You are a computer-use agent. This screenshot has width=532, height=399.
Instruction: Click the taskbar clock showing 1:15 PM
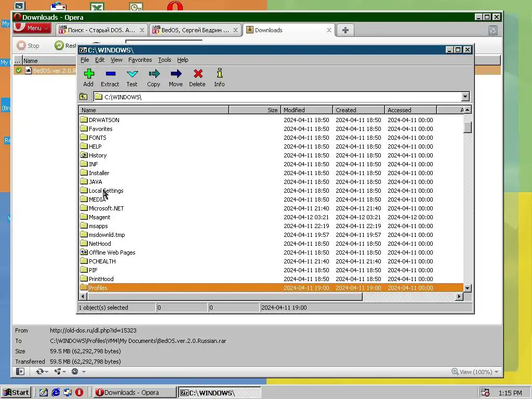510,393
